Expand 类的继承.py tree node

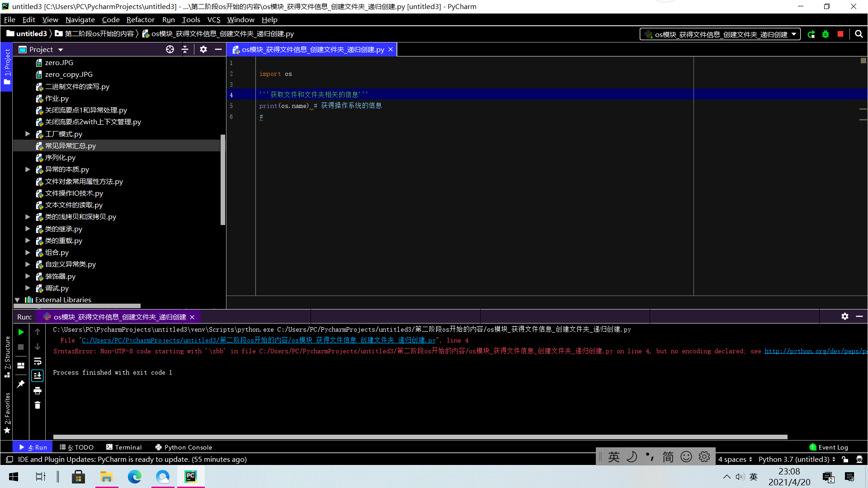click(x=28, y=229)
